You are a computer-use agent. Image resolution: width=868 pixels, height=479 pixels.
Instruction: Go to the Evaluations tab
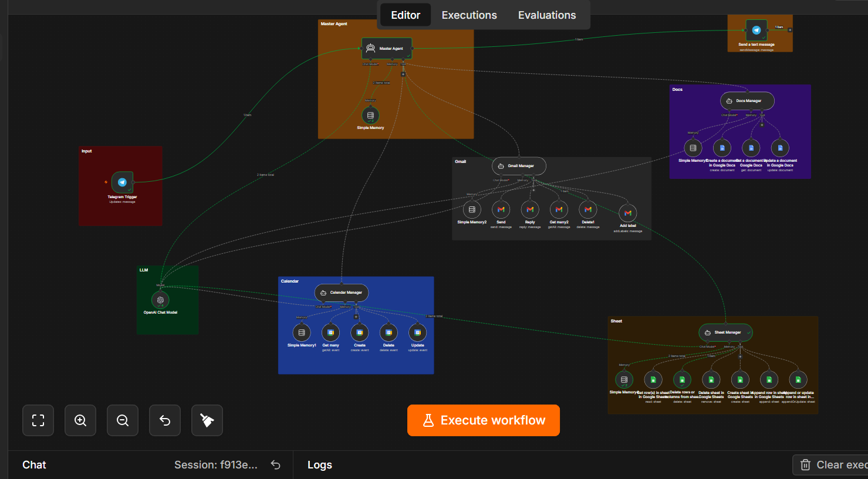(x=547, y=15)
